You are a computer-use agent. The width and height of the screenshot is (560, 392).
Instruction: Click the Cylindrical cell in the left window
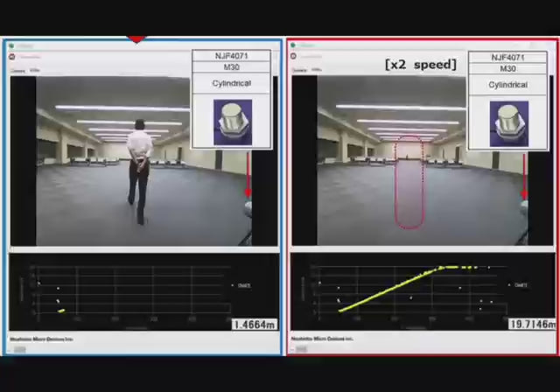231,83
